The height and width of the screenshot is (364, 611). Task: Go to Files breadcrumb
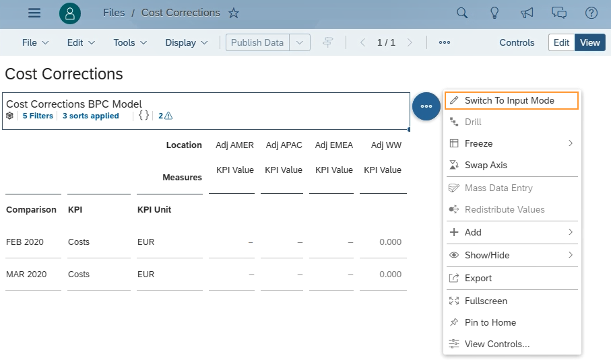pyautogui.click(x=114, y=13)
